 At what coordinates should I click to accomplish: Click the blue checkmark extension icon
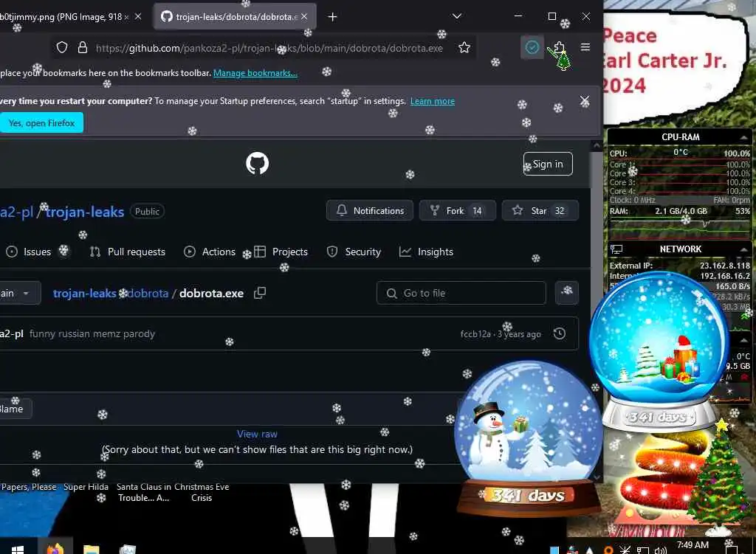point(532,47)
